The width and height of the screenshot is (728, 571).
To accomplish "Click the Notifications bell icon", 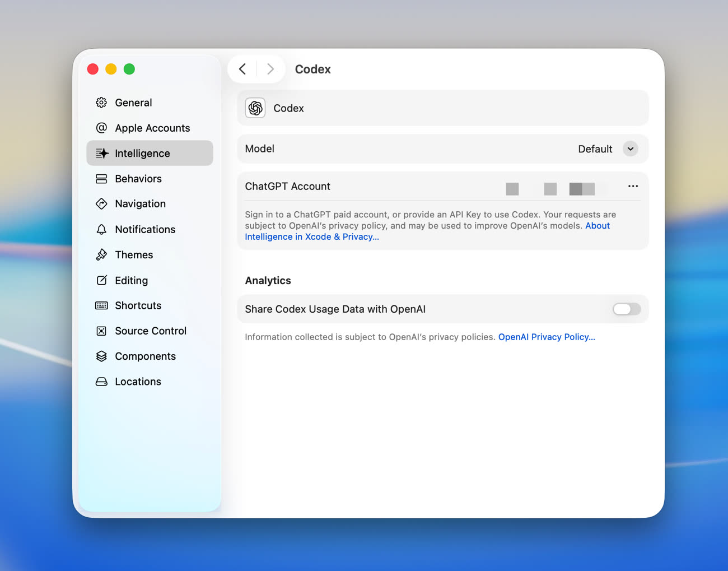I will tap(101, 229).
